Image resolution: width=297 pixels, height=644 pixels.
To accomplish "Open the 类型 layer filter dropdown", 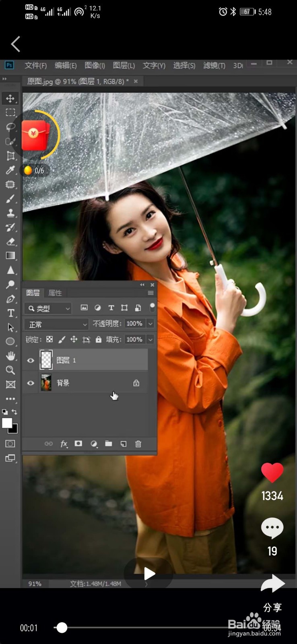I will pyautogui.click(x=48, y=308).
